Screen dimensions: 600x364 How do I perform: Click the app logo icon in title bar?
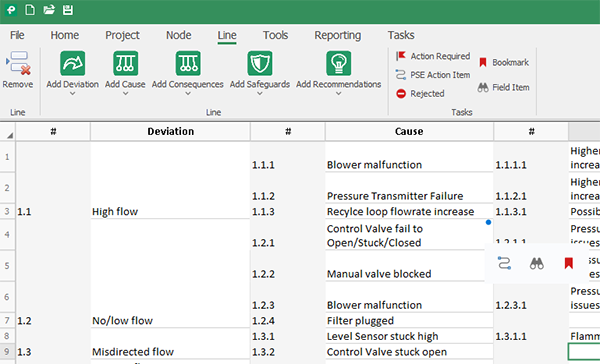(x=11, y=10)
